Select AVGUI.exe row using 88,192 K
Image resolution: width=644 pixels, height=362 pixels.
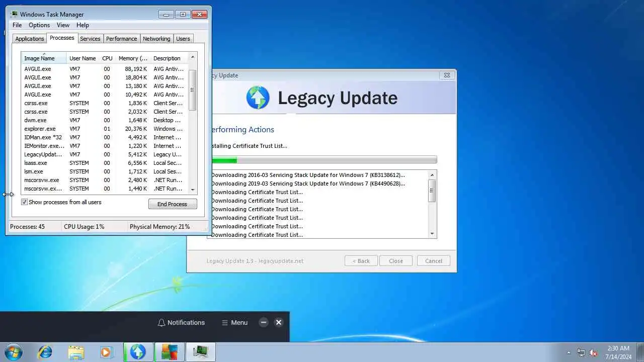pyautogui.click(x=105, y=69)
